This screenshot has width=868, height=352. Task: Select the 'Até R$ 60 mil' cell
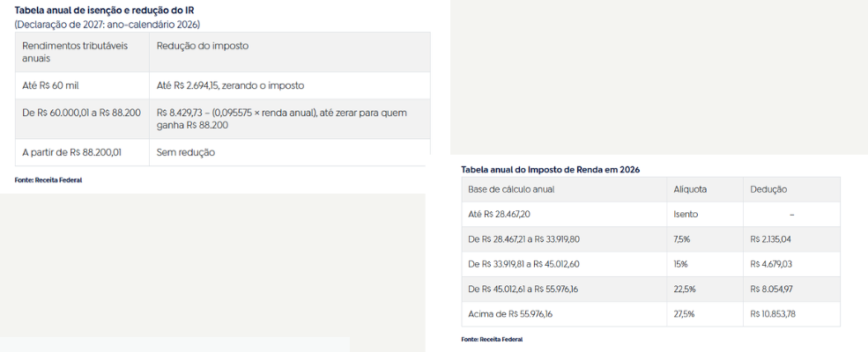pyautogui.click(x=51, y=85)
